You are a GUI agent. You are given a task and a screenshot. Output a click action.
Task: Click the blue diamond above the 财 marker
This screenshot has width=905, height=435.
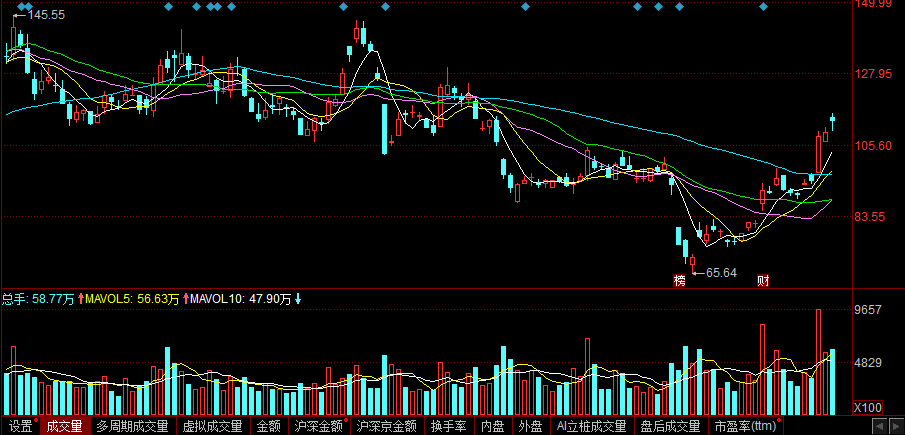(764, 7)
